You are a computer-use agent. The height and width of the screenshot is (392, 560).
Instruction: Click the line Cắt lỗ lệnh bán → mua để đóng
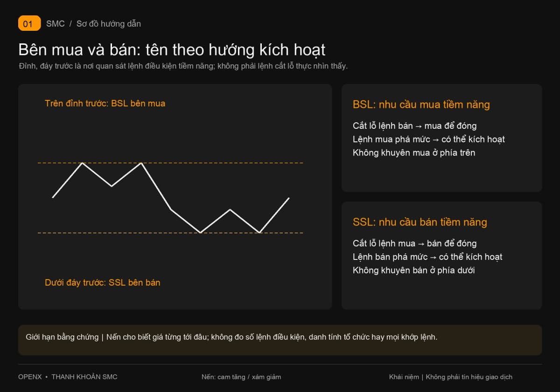pyautogui.click(x=415, y=126)
